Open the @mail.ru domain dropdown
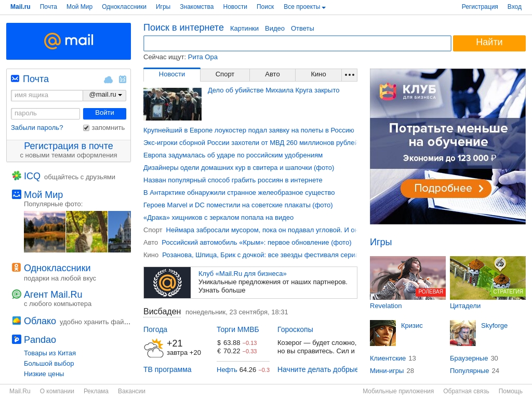 click(104, 95)
